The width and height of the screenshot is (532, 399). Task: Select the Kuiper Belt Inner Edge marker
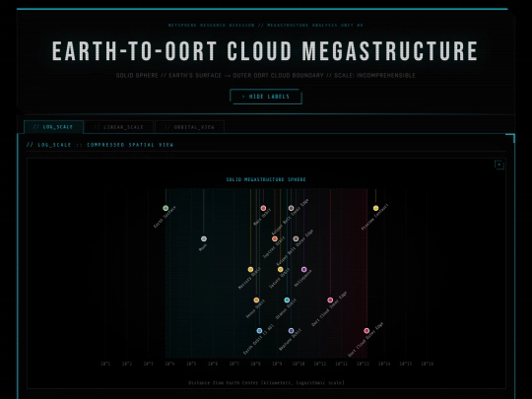pyautogui.click(x=291, y=208)
